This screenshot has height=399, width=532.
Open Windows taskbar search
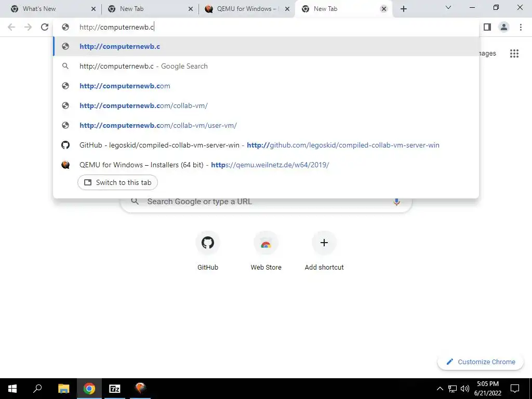tap(37, 389)
